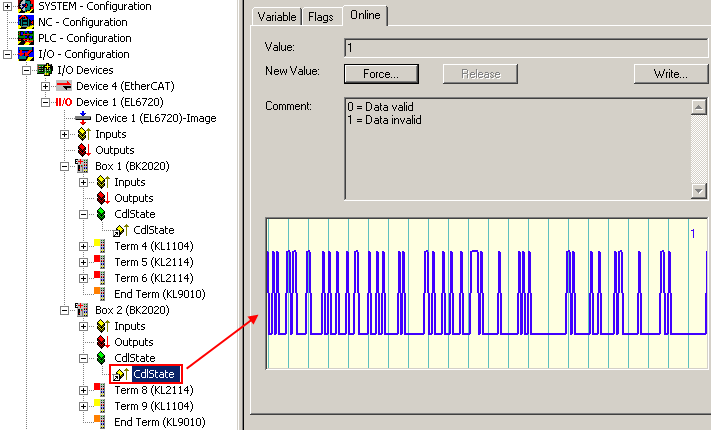Select the PLC - Configuration tree item
Image resolution: width=711 pixels, height=430 pixels.
pos(85,38)
